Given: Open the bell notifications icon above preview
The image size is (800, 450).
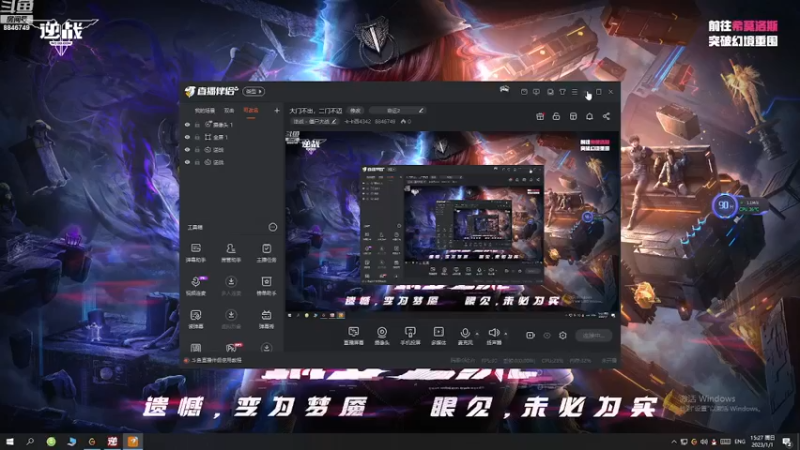Looking at the screenshot, I should point(589,116).
